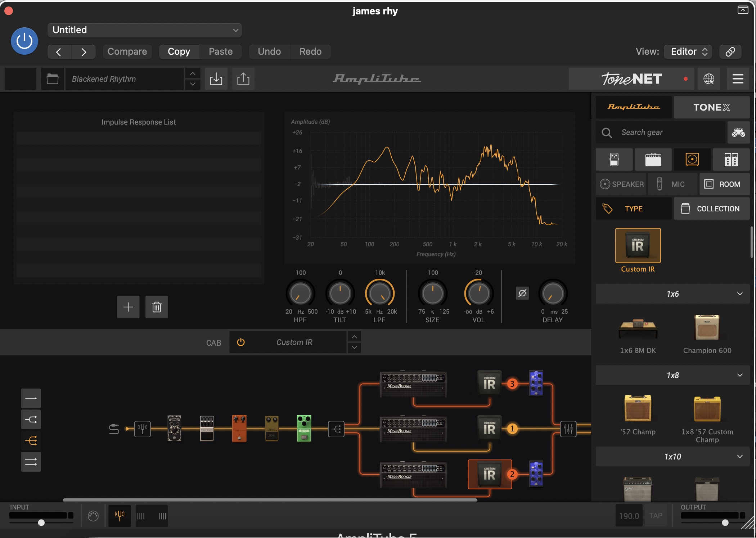The width and height of the screenshot is (756, 538).
Task: Select the SPEAKER tab
Action: coord(622,184)
